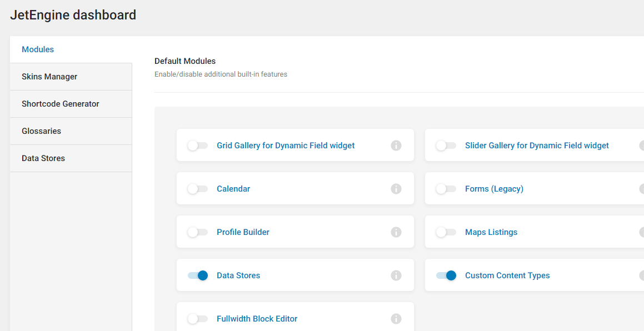Viewport: 644px width, 331px height.
Task: Click Maps Listings module name
Action: click(x=491, y=232)
